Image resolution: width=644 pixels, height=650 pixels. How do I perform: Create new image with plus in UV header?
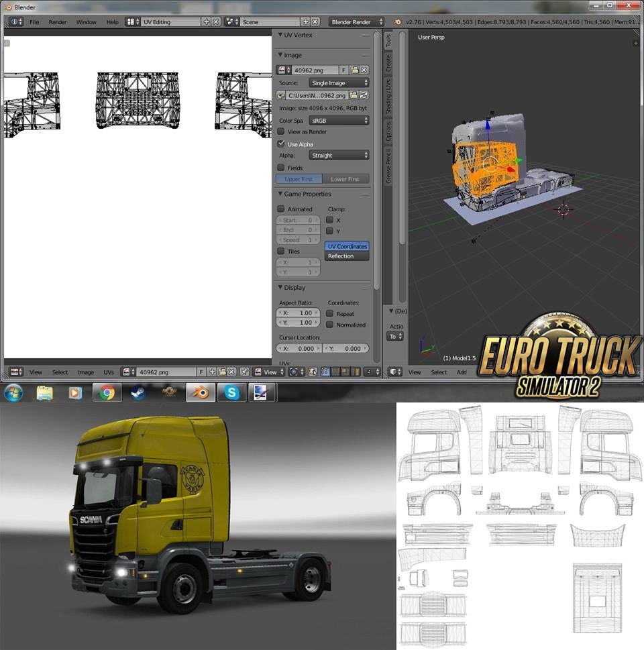tap(212, 372)
